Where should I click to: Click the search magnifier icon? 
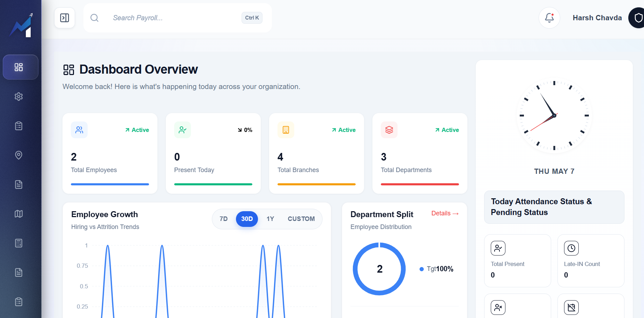pos(94,18)
